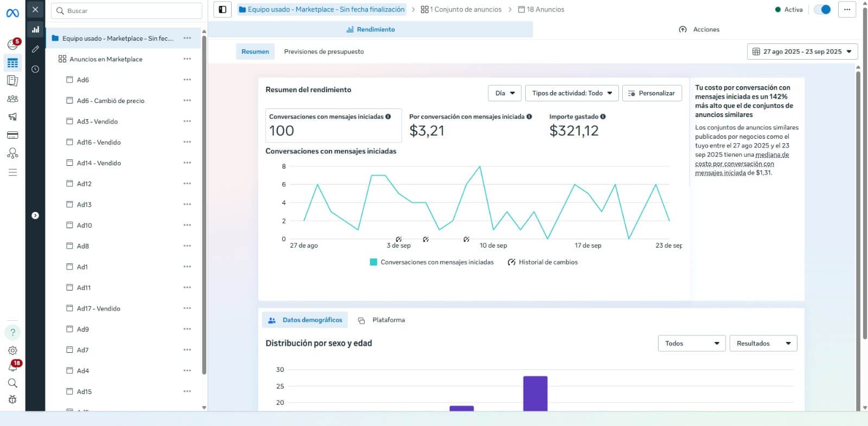Click the Meta logo icon
868x426 pixels.
[x=12, y=13]
